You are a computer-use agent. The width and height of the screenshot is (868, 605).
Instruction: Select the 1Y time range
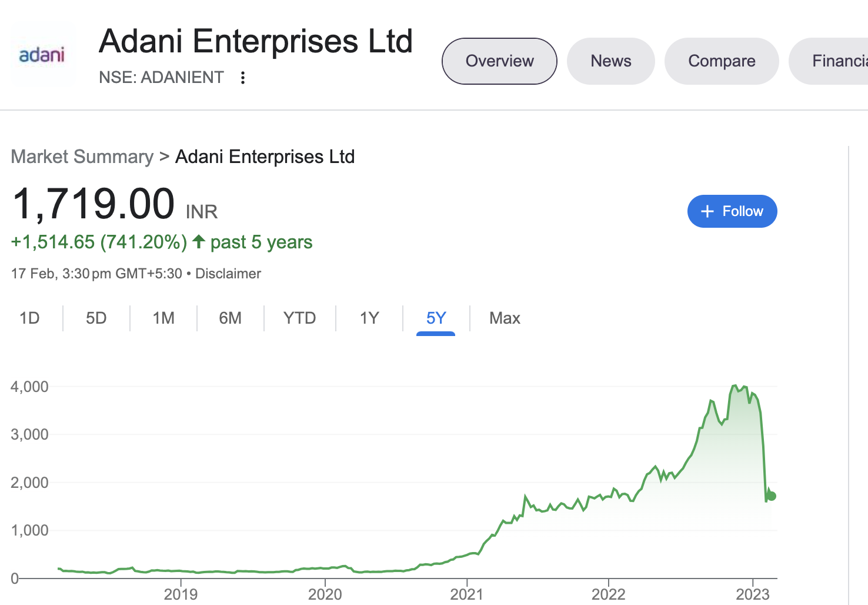[369, 318]
